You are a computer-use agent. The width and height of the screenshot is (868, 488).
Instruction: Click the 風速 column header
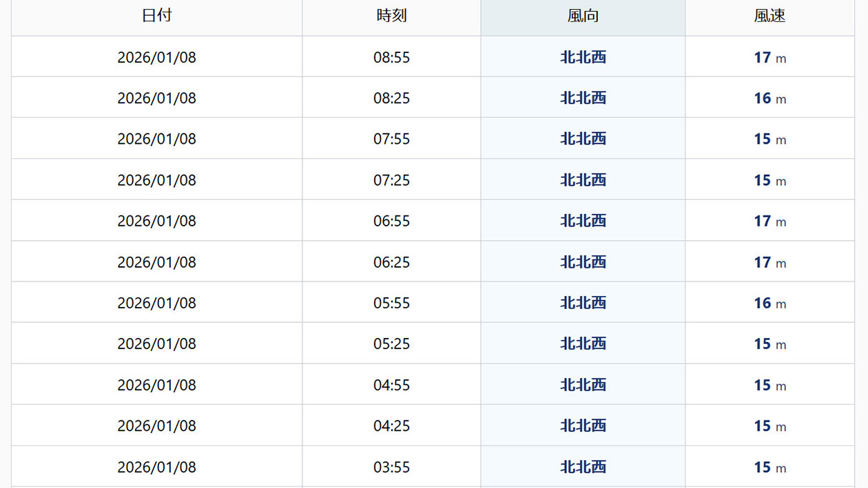click(769, 17)
